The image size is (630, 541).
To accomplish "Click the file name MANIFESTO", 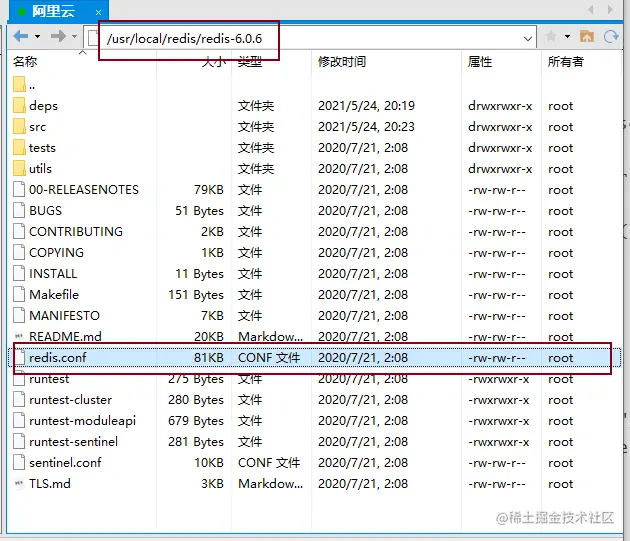I will click(64, 315).
